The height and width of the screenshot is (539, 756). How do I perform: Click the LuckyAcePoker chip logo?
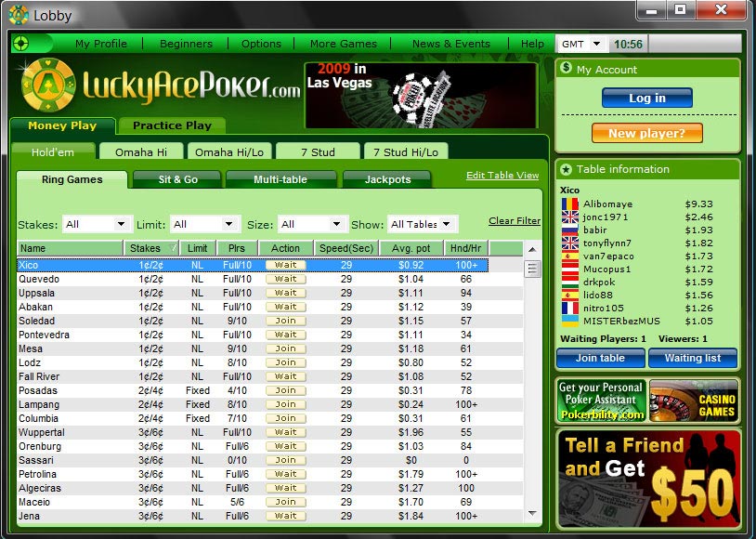pos(48,85)
